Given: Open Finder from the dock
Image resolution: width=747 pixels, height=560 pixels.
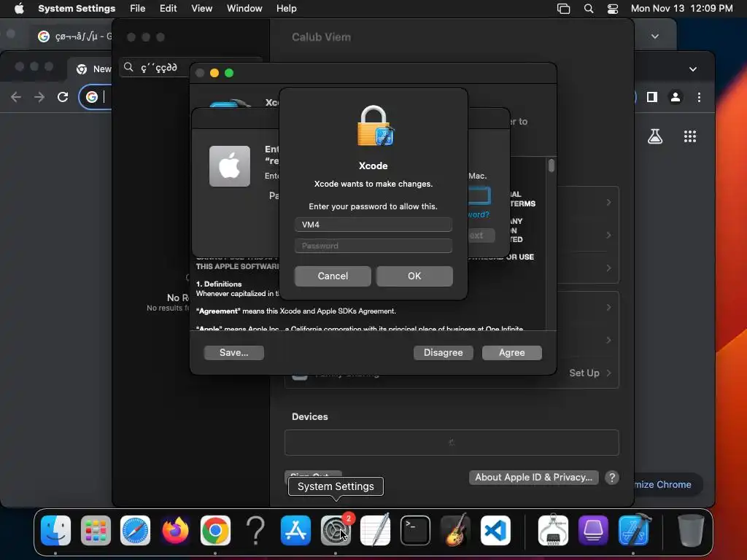Looking at the screenshot, I should coord(55,530).
